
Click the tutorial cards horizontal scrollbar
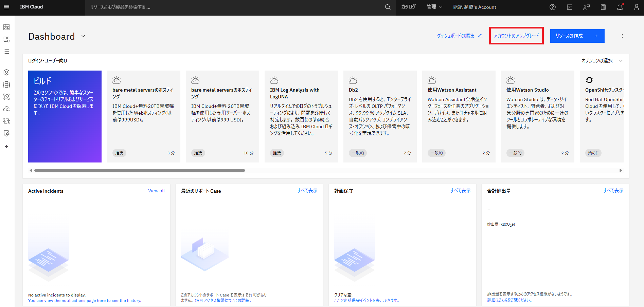pyautogui.click(x=140, y=171)
